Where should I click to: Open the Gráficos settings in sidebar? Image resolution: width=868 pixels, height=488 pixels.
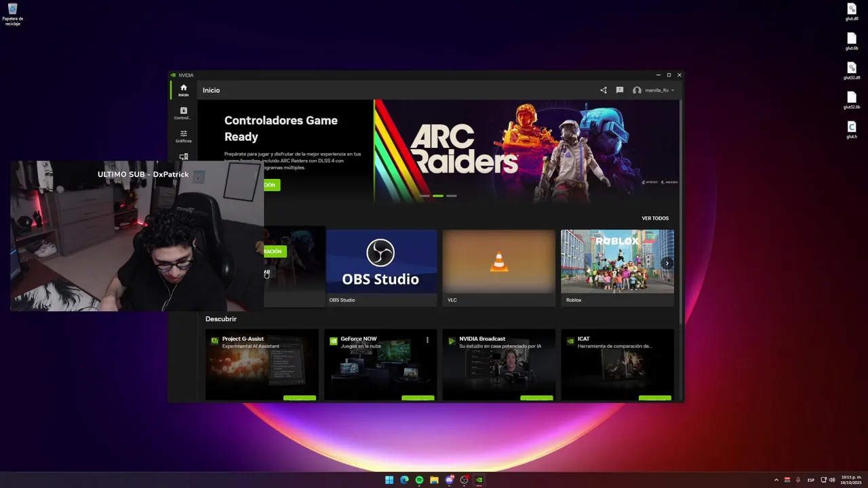click(x=183, y=136)
